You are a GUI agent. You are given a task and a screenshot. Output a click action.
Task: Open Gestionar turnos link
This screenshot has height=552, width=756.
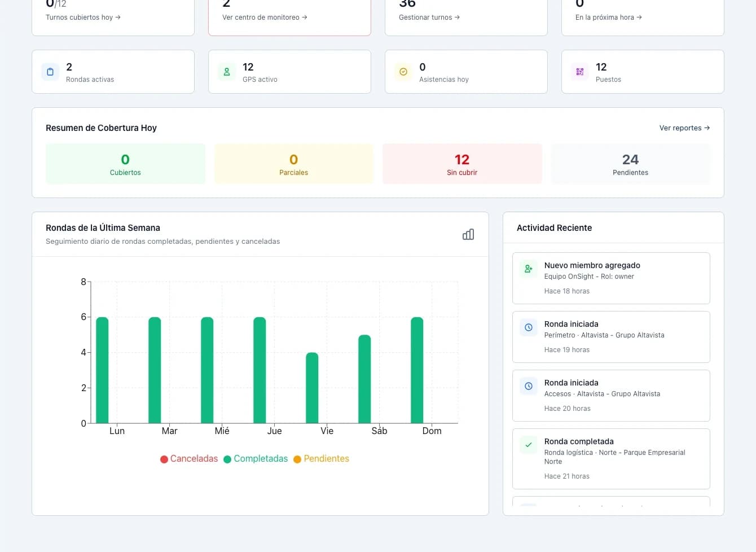point(429,17)
